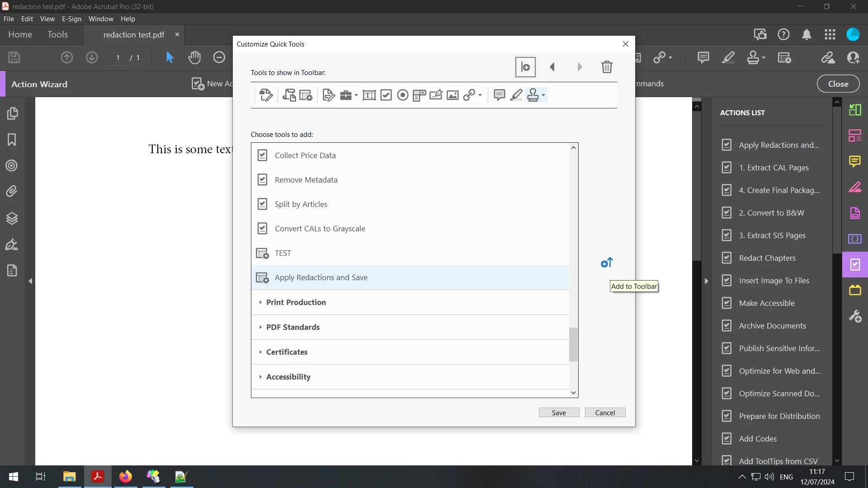Click the Add to Toolbar arrow icon
The image size is (868, 488).
(607, 263)
